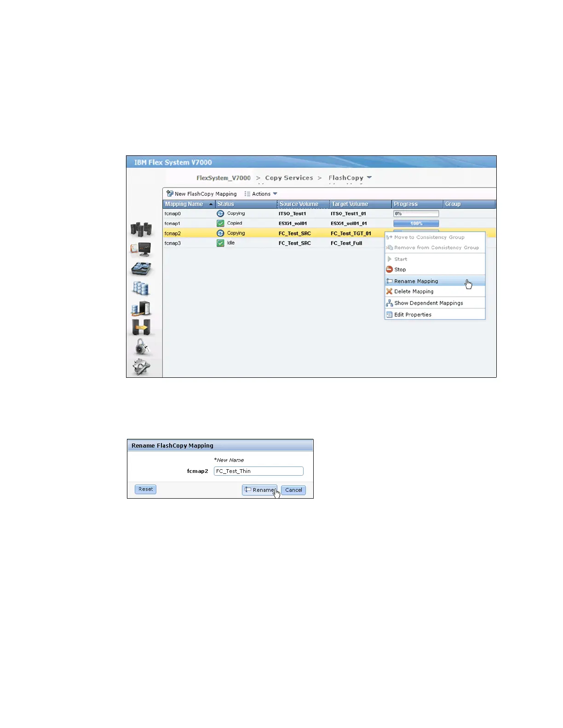Click the Copied status icon for fcmap1
The width and height of the screenshot is (563, 728).
click(220, 223)
